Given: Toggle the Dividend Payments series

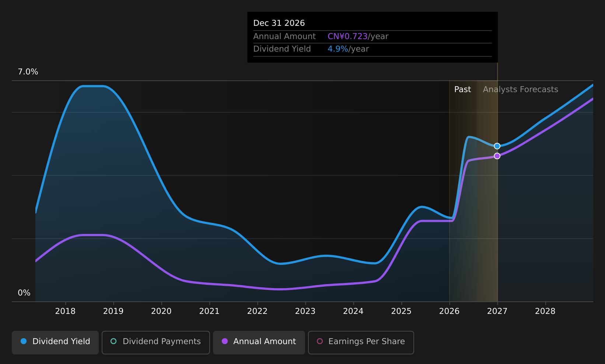Looking at the screenshot, I should [x=156, y=342].
